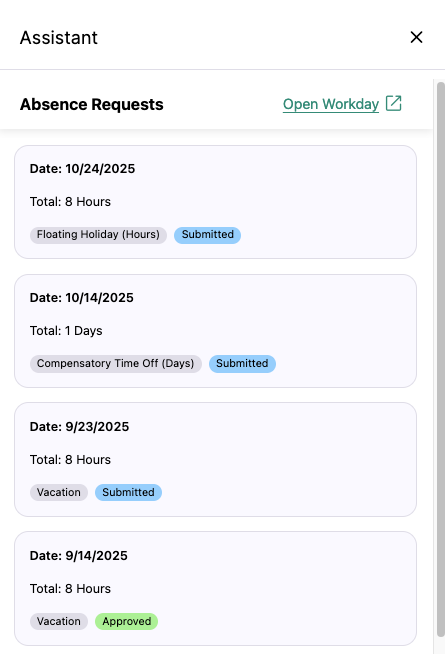This screenshot has height=654, width=445.
Task: Click the Compensatory Time Off (Days) tag
Action: 116,364
